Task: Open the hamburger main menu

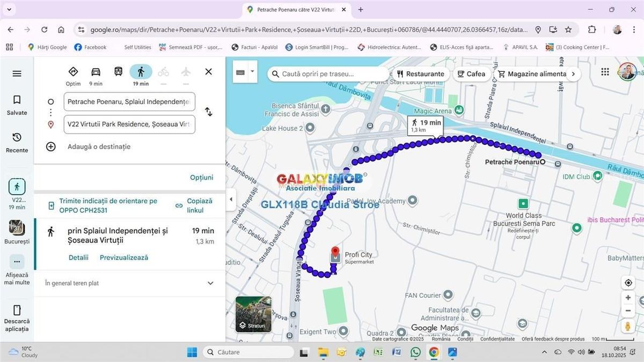Action: (17, 74)
